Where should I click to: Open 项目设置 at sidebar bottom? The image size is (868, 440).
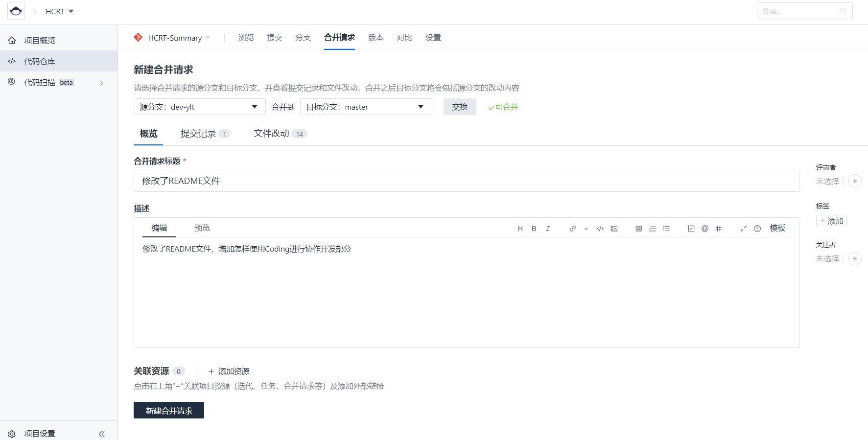point(40,434)
